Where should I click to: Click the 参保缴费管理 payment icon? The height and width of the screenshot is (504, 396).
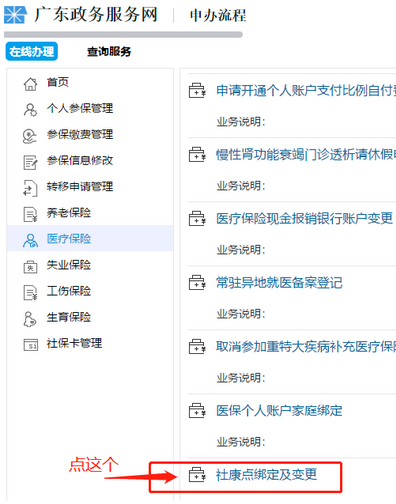30,136
